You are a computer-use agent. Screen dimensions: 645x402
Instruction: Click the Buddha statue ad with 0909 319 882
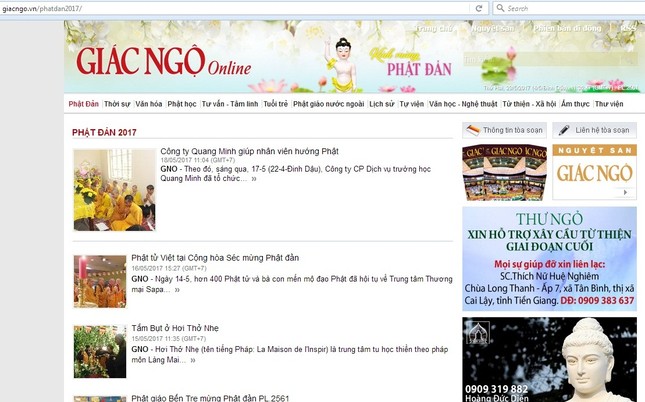(x=549, y=360)
